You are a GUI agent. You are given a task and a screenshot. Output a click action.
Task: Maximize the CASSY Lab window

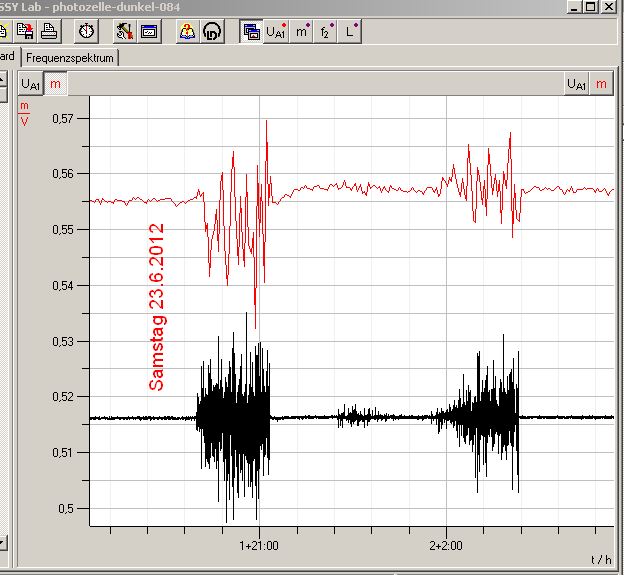pos(591,7)
